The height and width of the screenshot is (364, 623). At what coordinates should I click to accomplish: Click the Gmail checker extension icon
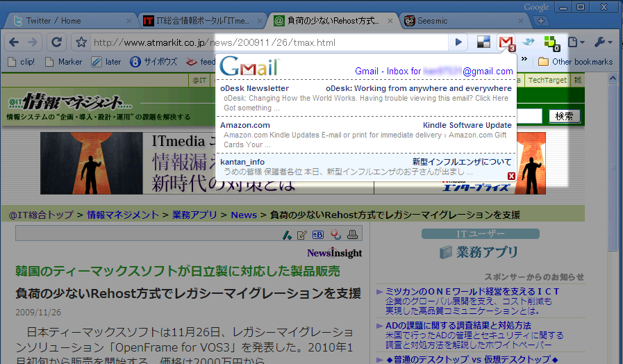coord(506,42)
